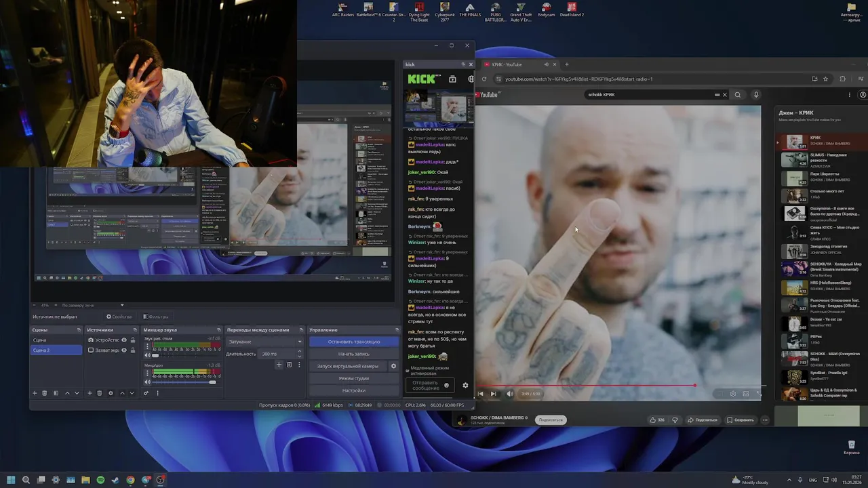Open Затухание transition dropdown
This screenshot has height=488, width=868.
pyautogui.click(x=265, y=342)
